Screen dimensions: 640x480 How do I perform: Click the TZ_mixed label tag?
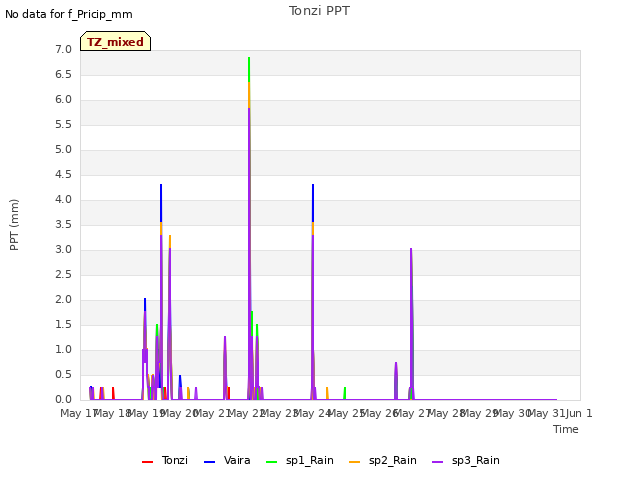pos(116,41)
